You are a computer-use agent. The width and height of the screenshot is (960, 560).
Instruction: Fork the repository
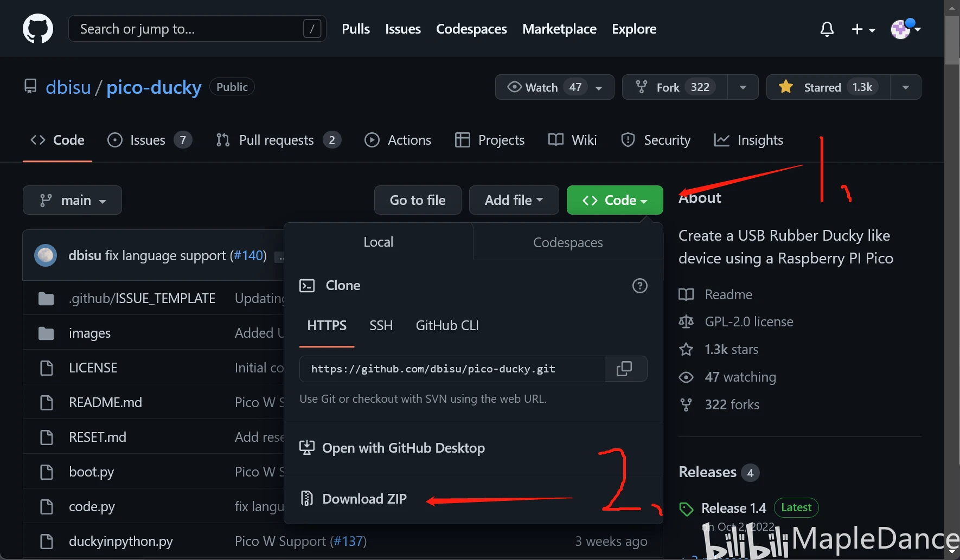[x=675, y=87]
